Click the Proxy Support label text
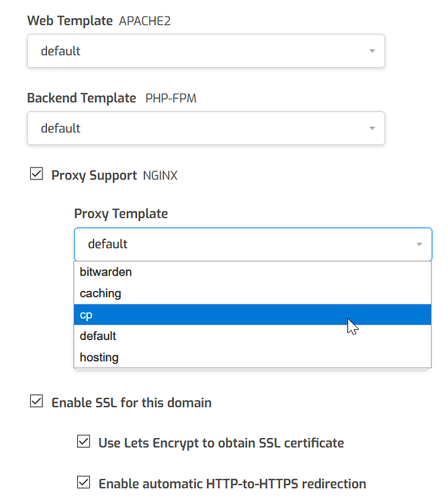The image size is (448, 504). coord(94,175)
